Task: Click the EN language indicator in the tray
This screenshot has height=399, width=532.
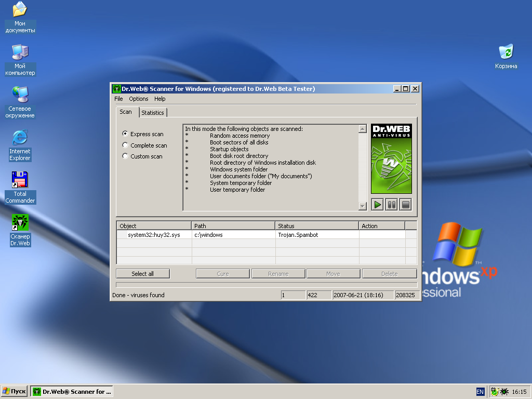Action: coord(480,392)
